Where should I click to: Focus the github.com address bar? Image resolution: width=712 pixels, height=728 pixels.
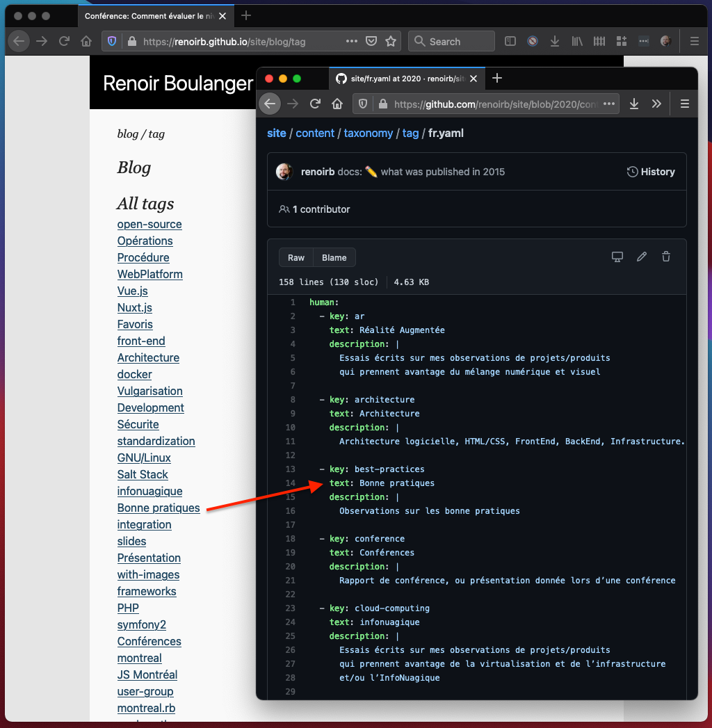point(486,104)
